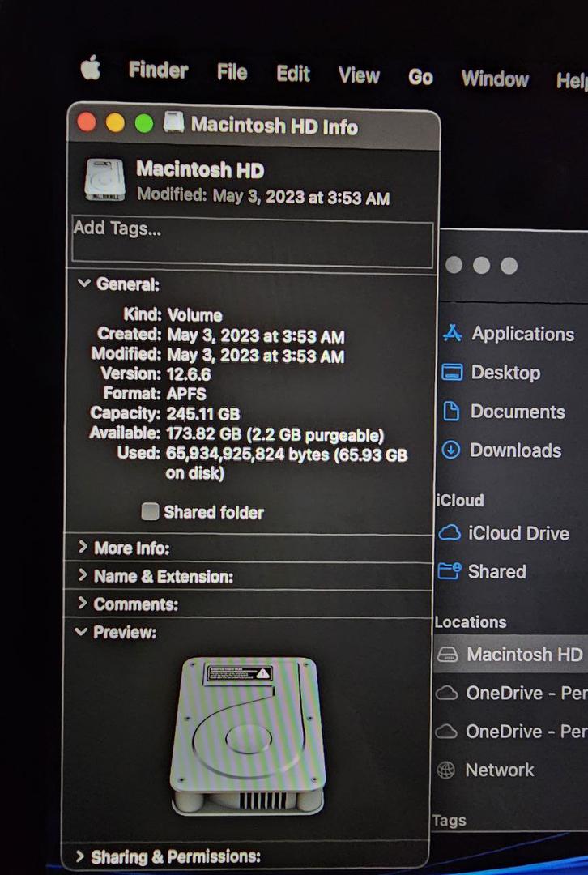Close the Macintosh HD Info window

pyautogui.click(x=87, y=122)
